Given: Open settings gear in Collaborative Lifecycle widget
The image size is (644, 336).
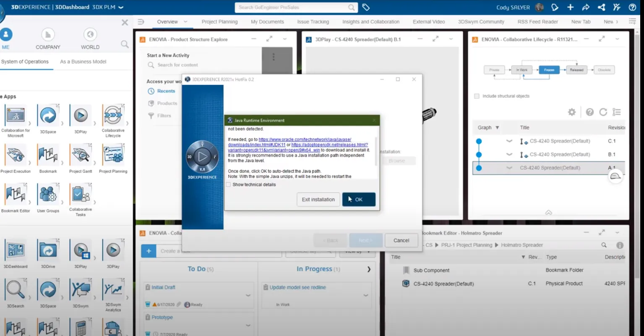Looking at the screenshot, I should pyautogui.click(x=571, y=112).
